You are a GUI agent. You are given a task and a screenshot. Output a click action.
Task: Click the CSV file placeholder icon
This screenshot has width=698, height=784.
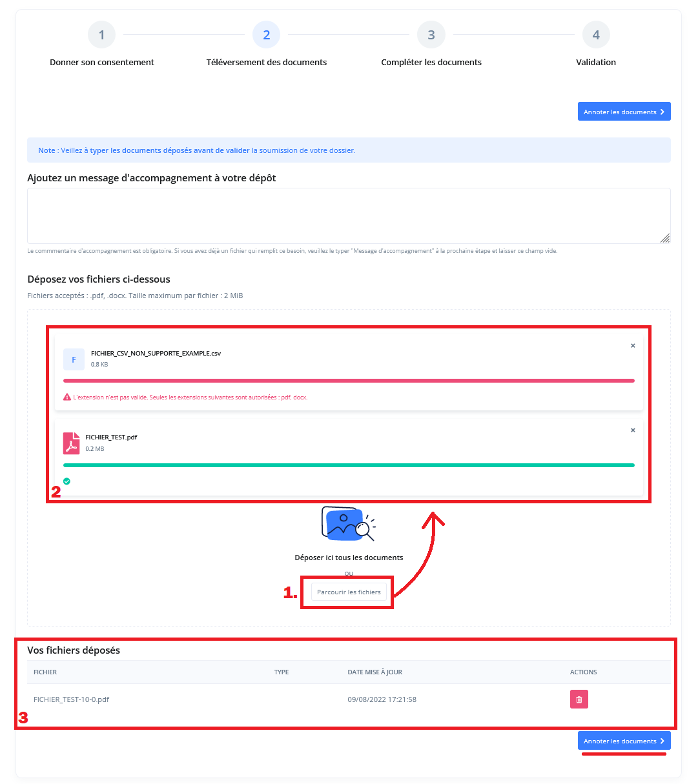click(x=74, y=359)
